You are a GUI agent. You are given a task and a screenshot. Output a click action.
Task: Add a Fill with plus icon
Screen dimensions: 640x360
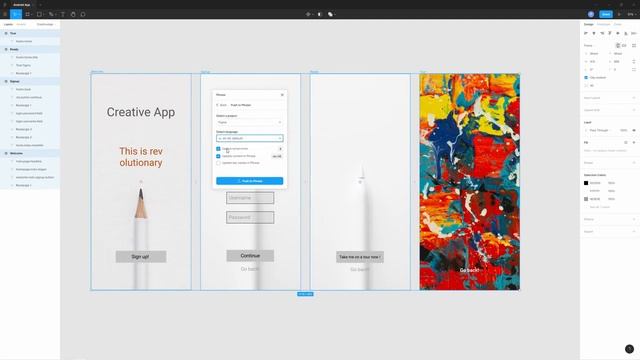pyautogui.click(x=634, y=142)
